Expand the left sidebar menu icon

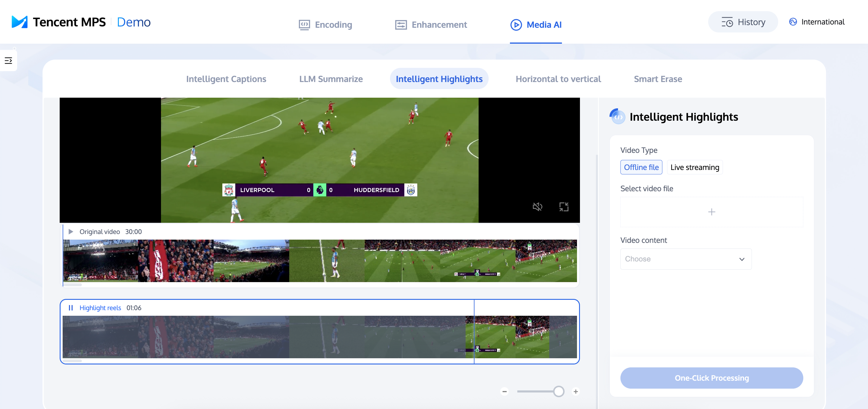(9, 60)
